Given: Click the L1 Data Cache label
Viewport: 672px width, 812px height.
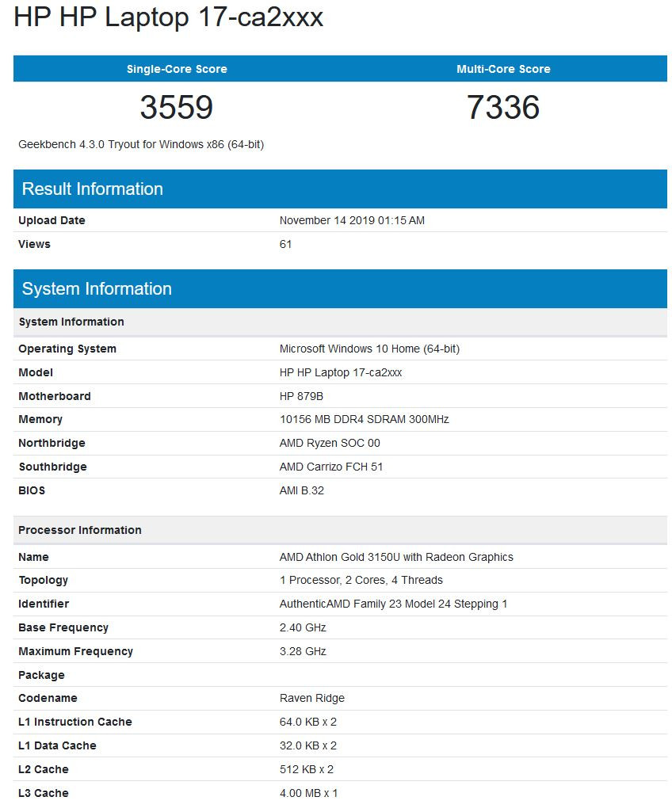Looking at the screenshot, I should (x=57, y=745).
